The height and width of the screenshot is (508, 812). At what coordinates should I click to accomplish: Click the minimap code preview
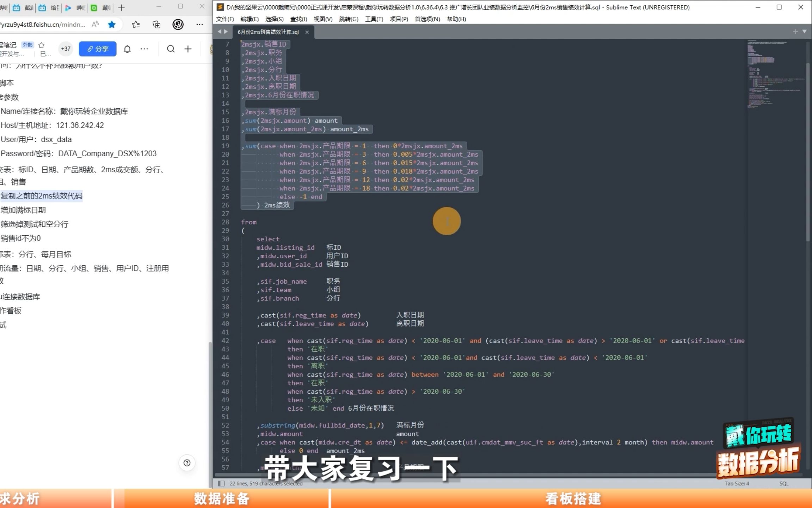coord(775,74)
